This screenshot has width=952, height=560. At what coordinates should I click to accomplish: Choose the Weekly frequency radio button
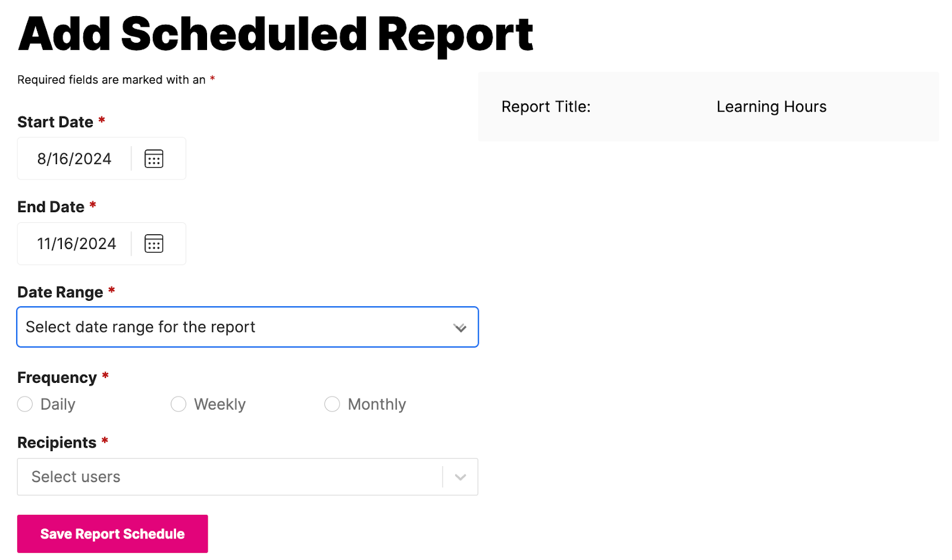click(x=178, y=404)
